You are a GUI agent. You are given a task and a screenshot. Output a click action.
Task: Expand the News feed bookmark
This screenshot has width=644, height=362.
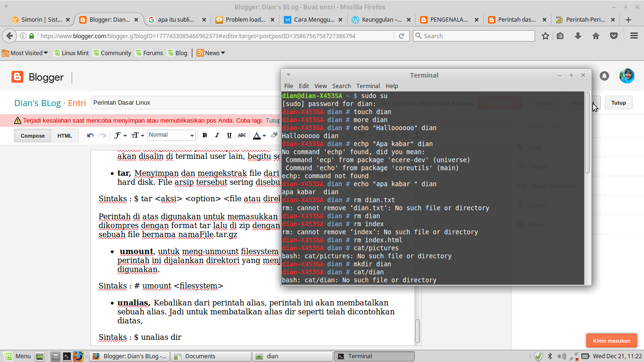[x=211, y=53]
